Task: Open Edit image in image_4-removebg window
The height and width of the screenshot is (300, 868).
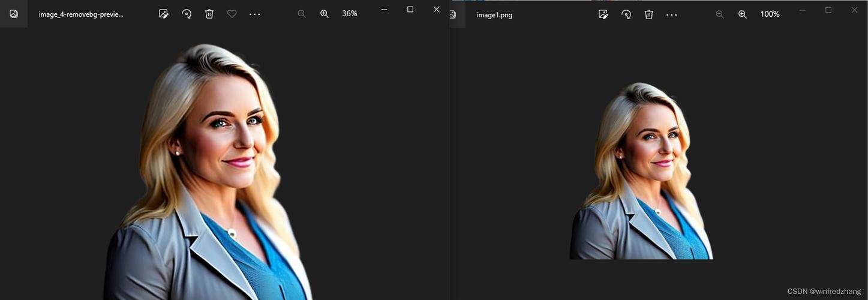Action: coord(163,14)
